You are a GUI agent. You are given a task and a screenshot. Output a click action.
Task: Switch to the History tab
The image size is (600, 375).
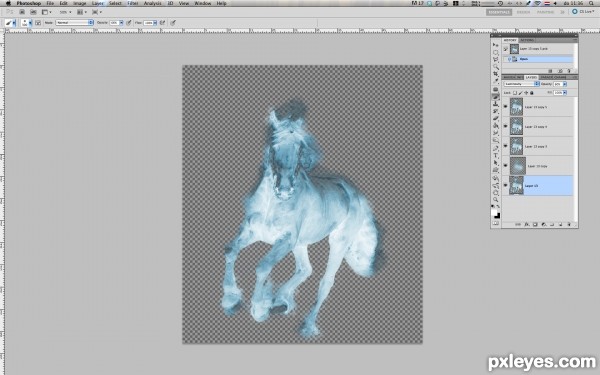tap(510, 40)
